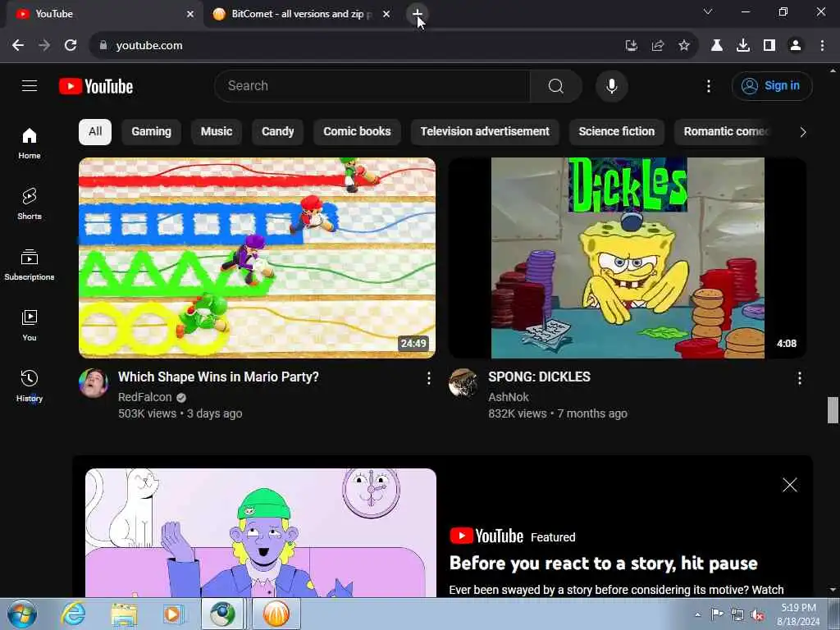This screenshot has width=840, height=630.
Task: Open more options for SPONG: DICKLES video
Action: [x=799, y=379]
